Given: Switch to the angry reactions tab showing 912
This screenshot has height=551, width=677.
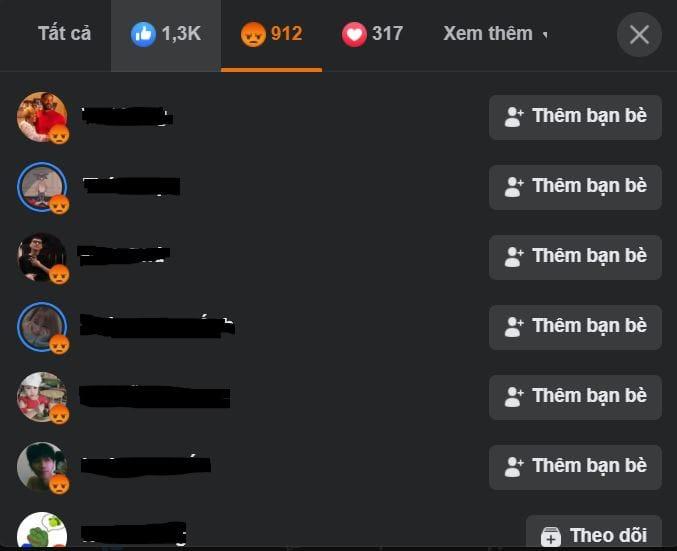Looking at the screenshot, I should click(271, 35).
